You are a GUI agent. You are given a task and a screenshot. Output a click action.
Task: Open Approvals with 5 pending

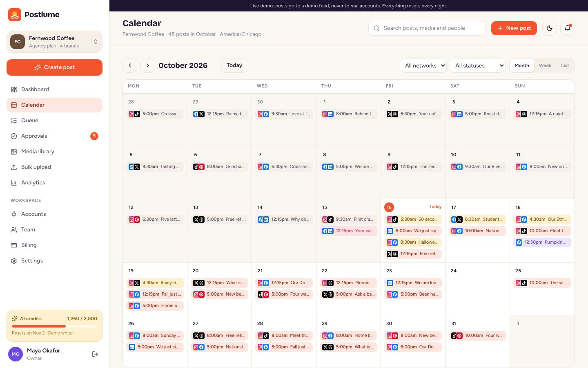coord(54,136)
